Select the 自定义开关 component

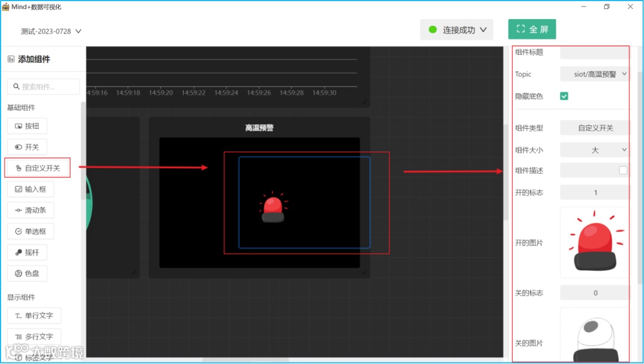(x=38, y=168)
